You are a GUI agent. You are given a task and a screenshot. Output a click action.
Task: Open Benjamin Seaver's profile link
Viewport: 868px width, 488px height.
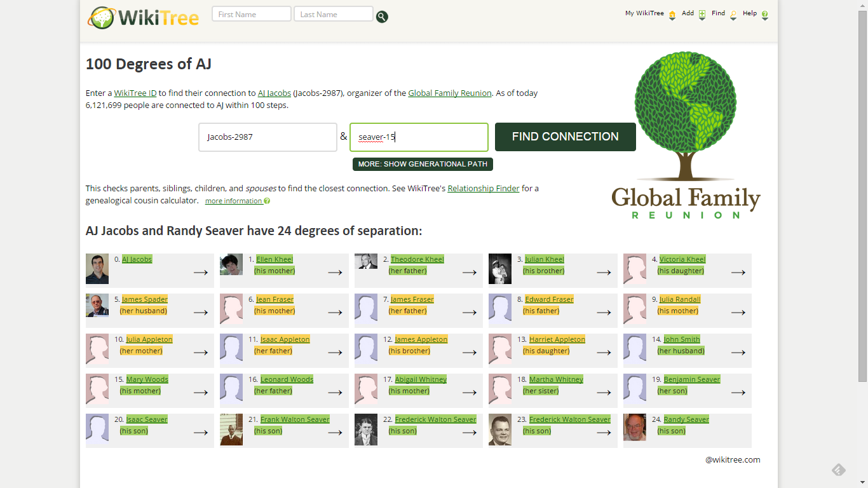coord(692,379)
